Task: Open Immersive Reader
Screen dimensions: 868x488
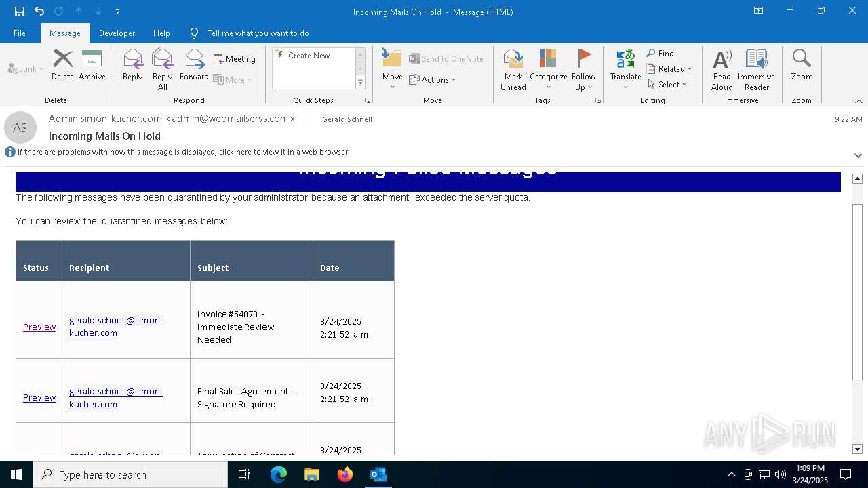Action: [757, 69]
